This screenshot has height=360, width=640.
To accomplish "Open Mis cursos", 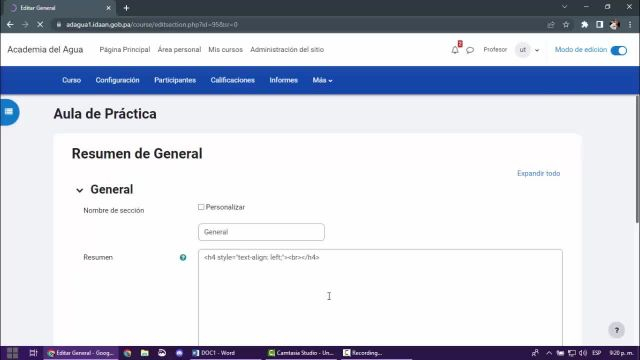I will (x=225, y=49).
